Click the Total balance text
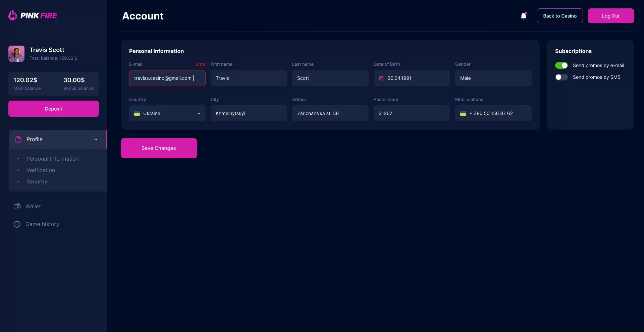 [53, 58]
